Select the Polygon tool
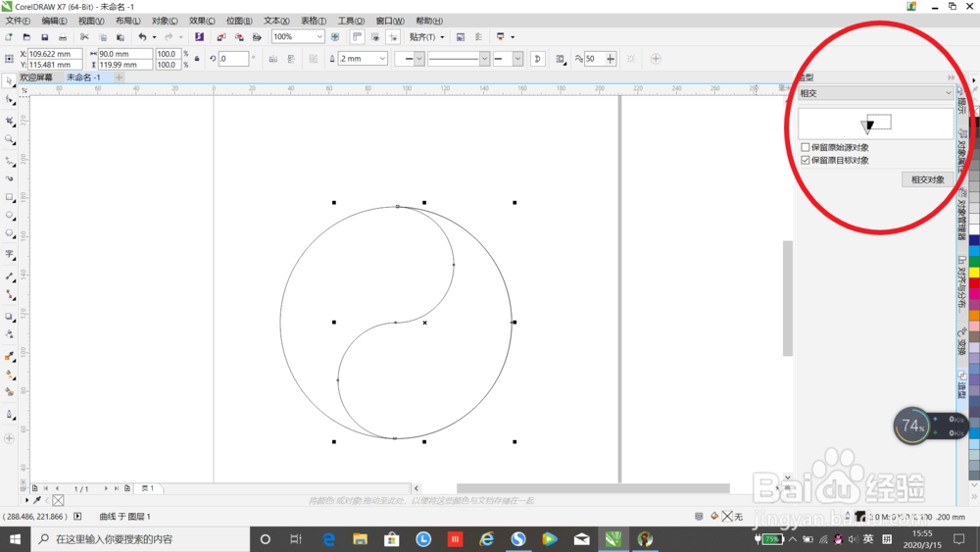The width and height of the screenshot is (980, 552). [9, 233]
